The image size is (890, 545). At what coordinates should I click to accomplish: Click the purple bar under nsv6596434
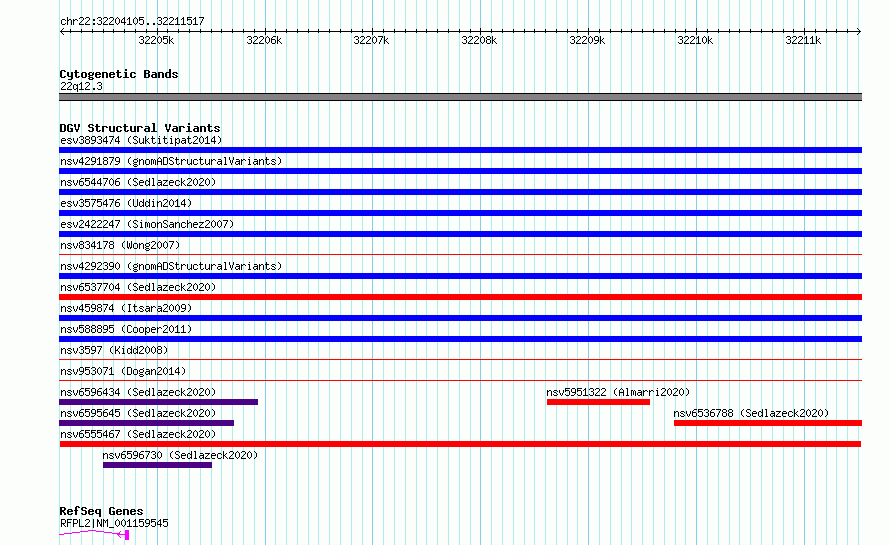[x=158, y=402]
